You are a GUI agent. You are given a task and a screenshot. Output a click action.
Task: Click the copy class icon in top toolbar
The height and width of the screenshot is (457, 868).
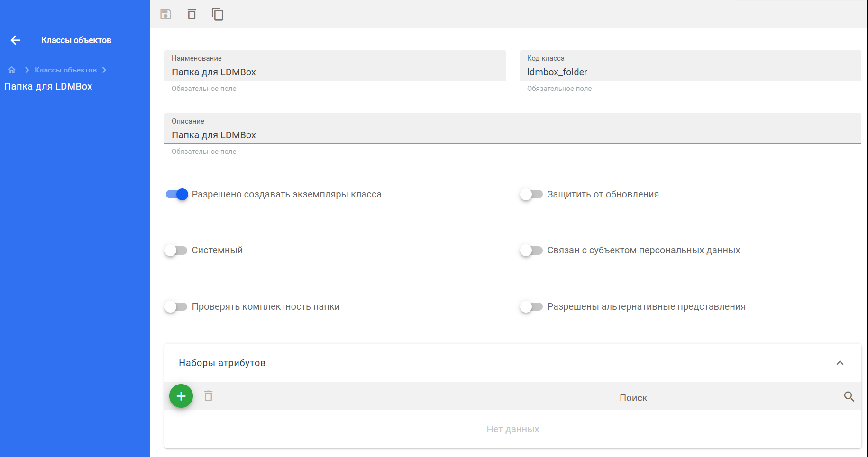pyautogui.click(x=218, y=14)
